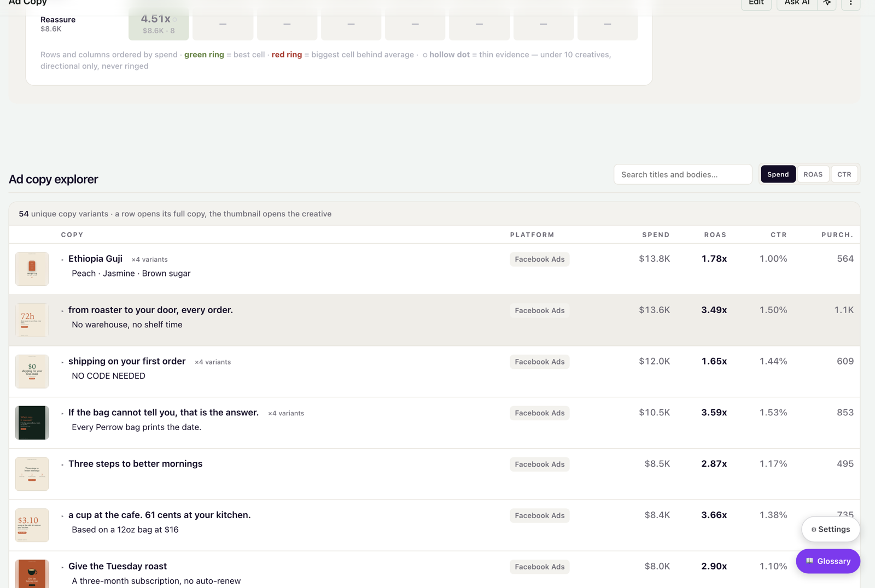The image size is (875, 588).
Task: Focus the Search titles and bodies field
Action: pos(682,174)
